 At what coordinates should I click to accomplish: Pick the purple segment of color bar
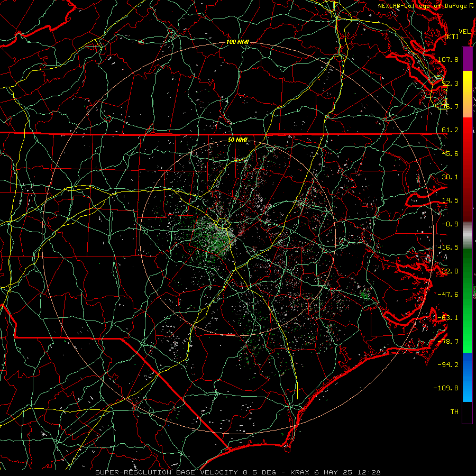point(467,59)
